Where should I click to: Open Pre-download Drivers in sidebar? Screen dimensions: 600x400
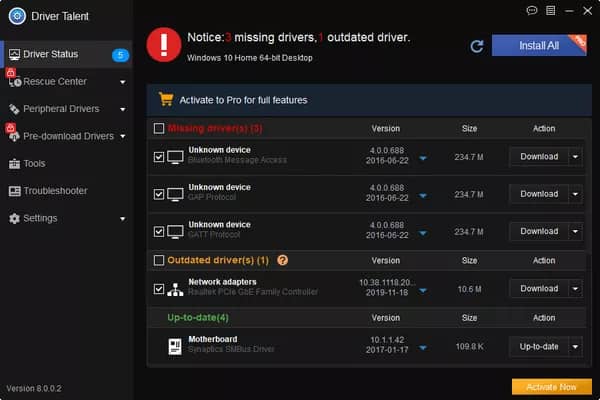pyautogui.click(x=66, y=136)
